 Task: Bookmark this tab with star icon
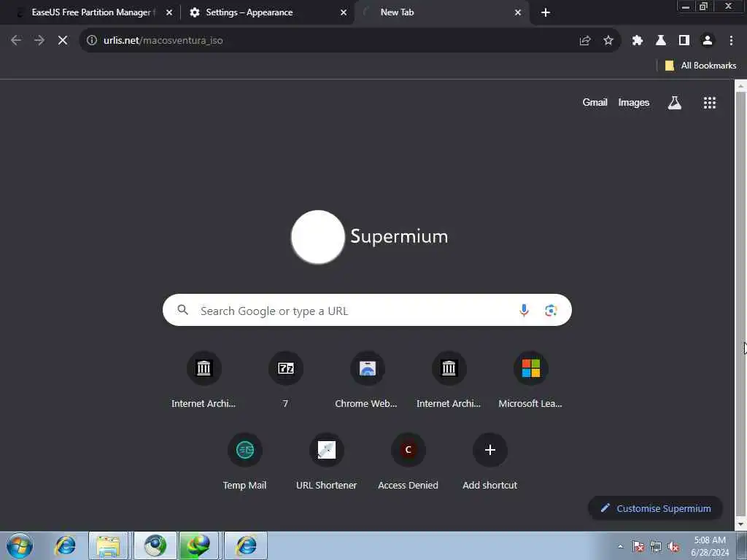point(608,41)
